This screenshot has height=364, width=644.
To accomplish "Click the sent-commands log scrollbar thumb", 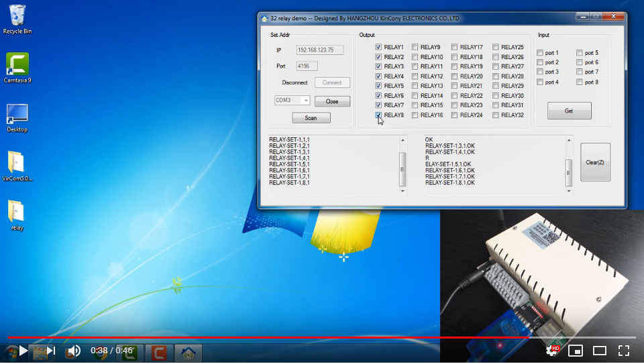I will (402, 169).
